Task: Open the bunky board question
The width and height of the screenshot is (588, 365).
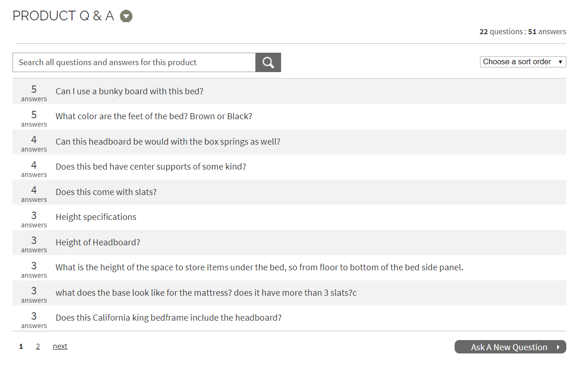Action: pos(129,91)
